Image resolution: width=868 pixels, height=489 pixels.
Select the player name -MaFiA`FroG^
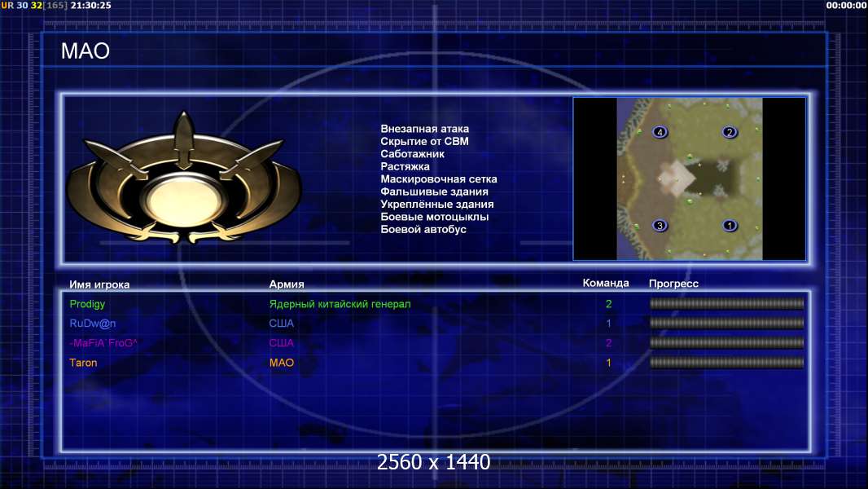103,343
